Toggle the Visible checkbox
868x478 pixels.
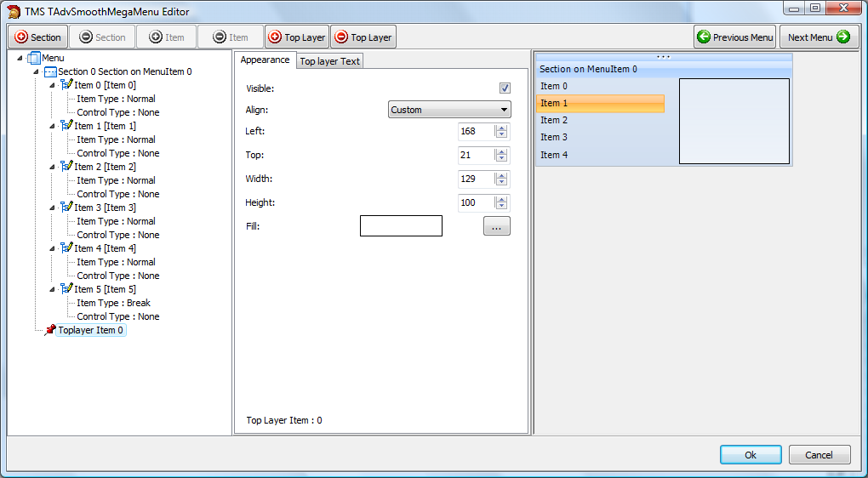tap(505, 88)
